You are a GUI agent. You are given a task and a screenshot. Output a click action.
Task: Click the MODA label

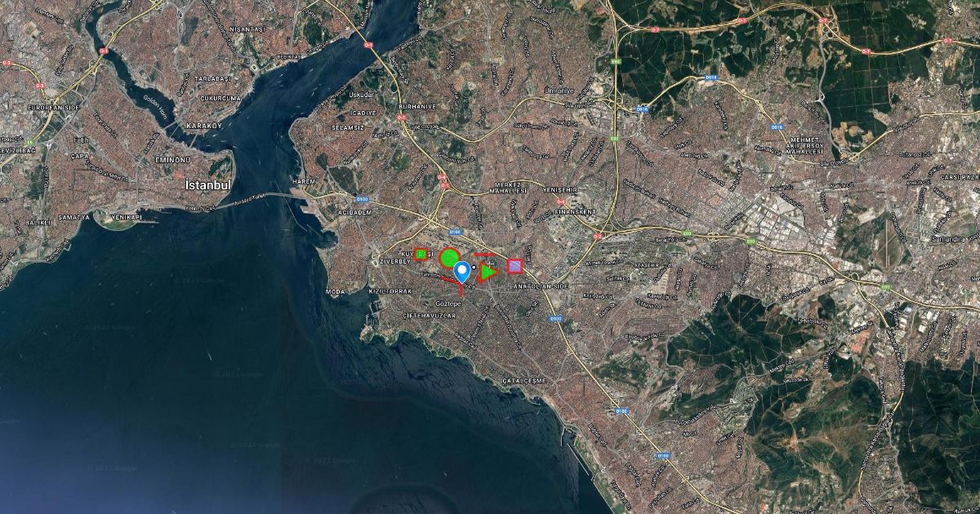(336, 291)
